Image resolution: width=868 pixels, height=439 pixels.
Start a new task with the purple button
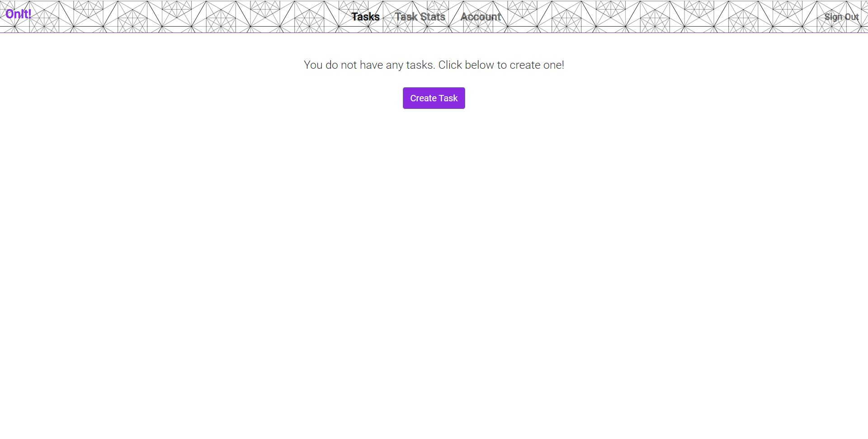[x=434, y=98]
